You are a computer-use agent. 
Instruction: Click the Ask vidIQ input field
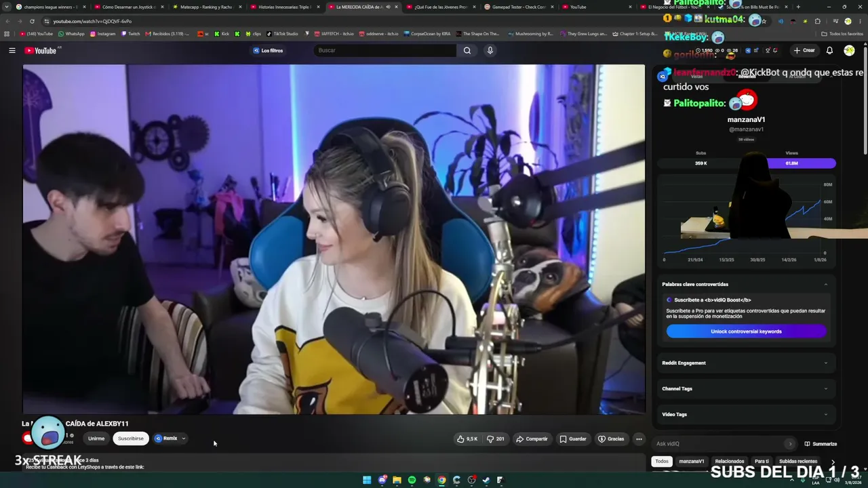(x=724, y=444)
